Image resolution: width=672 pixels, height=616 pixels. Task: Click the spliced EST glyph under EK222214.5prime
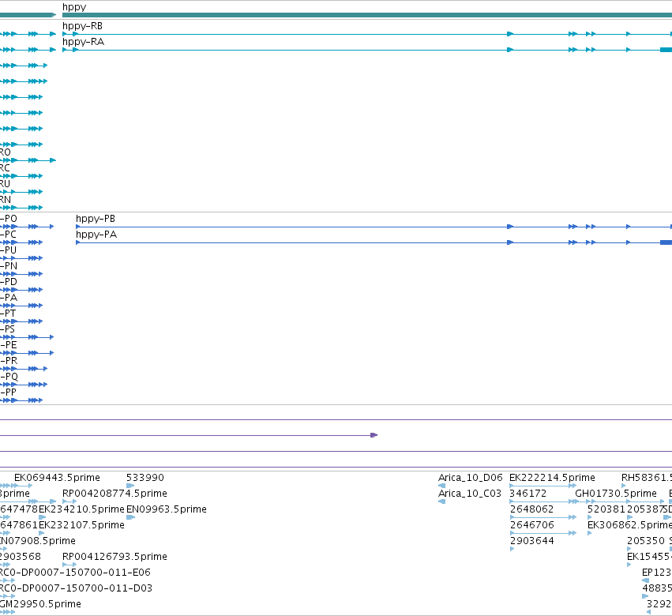[x=543, y=486]
